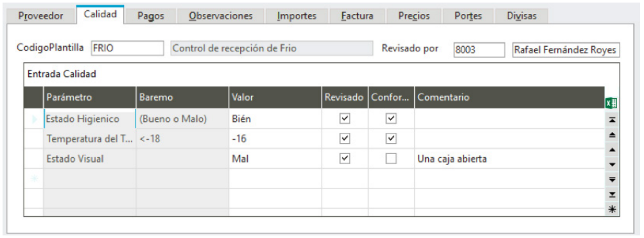Check Conforme for Estado Visual
Screen dimensions: 644x238
[391, 159]
